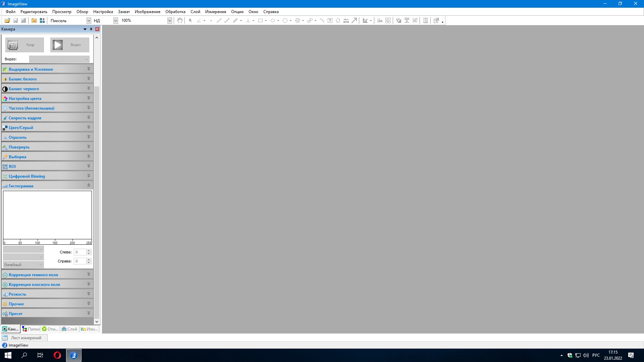This screenshot has height=362, width=644.
Task: Click the Видео play button
Action: tap(69, 45)
